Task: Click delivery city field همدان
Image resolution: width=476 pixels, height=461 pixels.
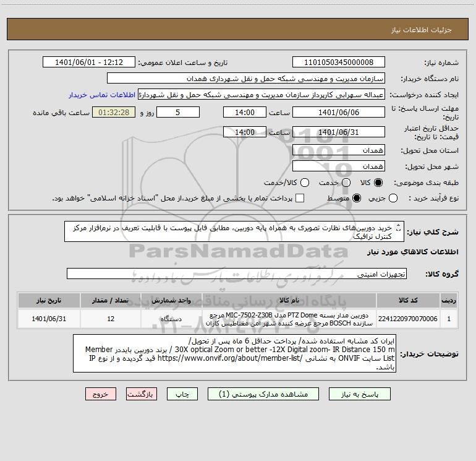Action: click(339, 166)
